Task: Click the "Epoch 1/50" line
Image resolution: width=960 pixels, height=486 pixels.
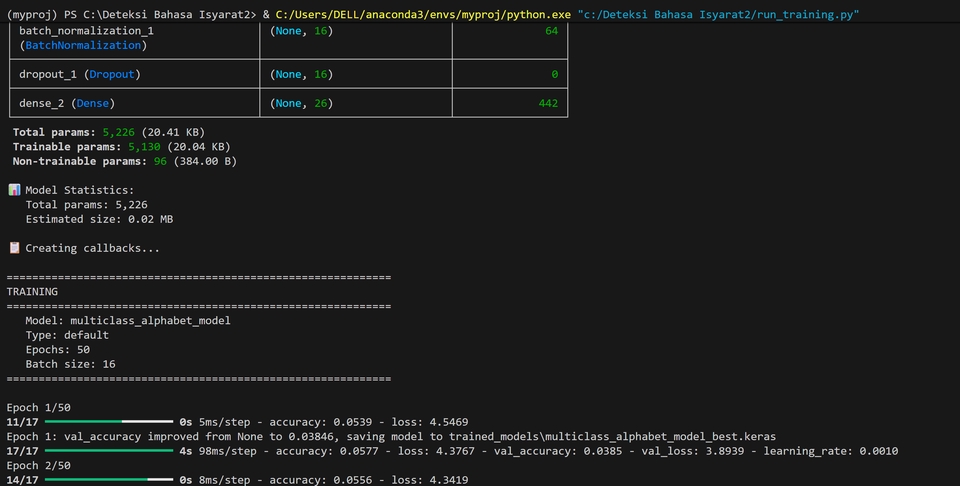Action: [x=39, y=408]
